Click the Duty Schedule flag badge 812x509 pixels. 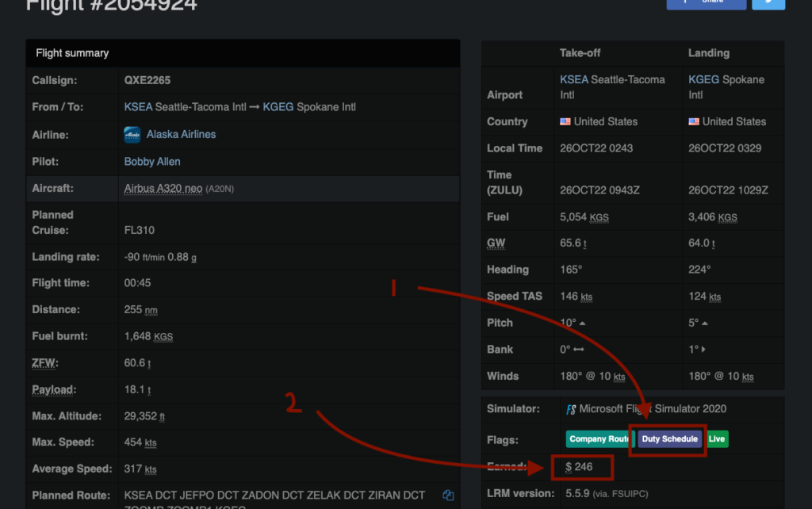669,439
